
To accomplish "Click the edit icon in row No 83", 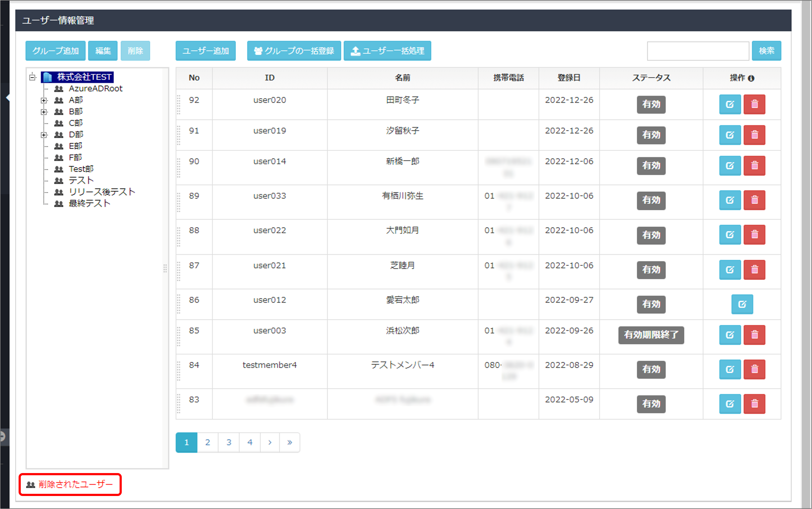I will point(730,404).
